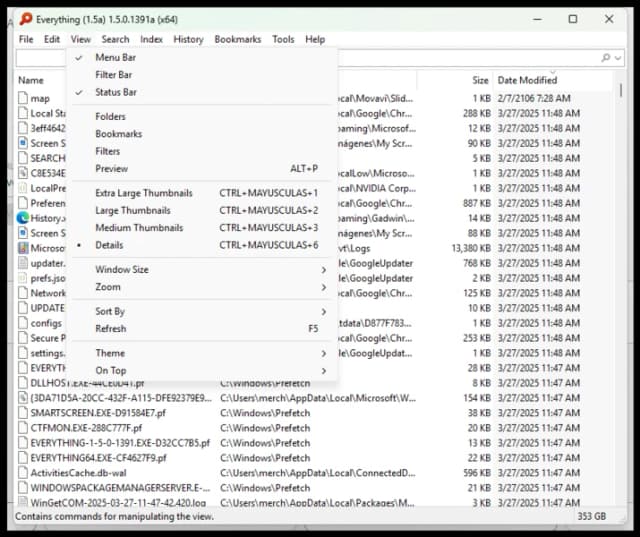
Task: Toggle the Preview pane option
Action: pyautogui.click(x=202, y=169)
